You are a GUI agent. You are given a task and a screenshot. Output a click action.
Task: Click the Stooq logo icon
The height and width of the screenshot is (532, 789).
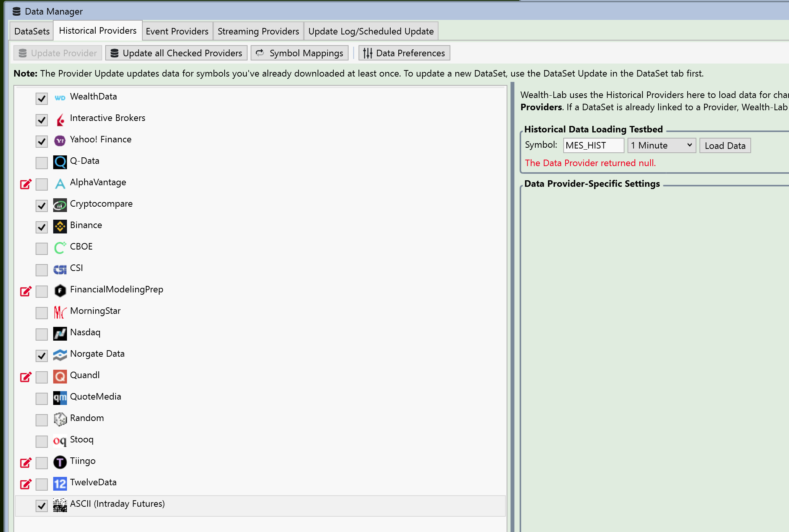pos(60,441)
